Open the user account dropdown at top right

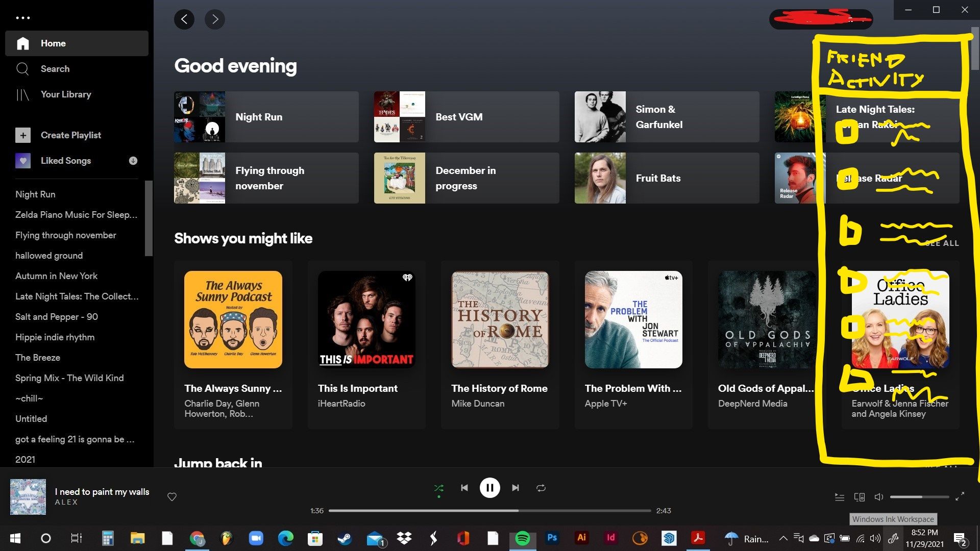pos(821,19)
